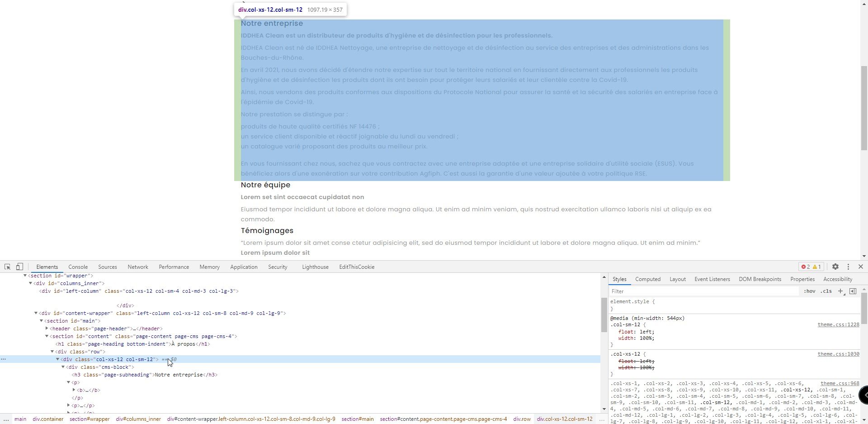Activate the inspect element picker icon
This screenshot has width=868, height=424.
(x=8, y=267)
